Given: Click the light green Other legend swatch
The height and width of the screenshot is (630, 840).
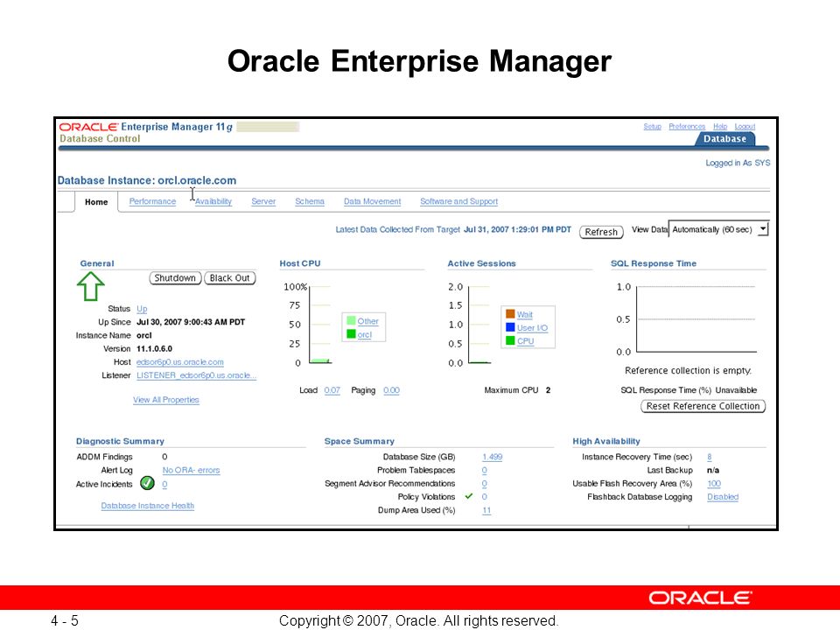Looking at the screenshot, I should pos(351,321).
